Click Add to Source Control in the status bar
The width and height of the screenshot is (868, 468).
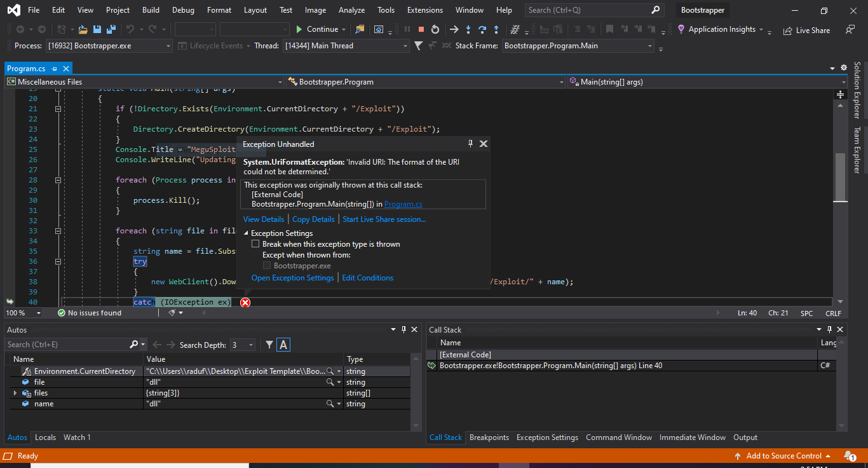(783, 456)
